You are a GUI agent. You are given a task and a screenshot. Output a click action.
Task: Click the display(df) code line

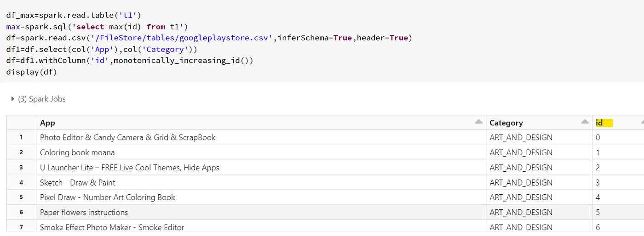pos(31,72)
